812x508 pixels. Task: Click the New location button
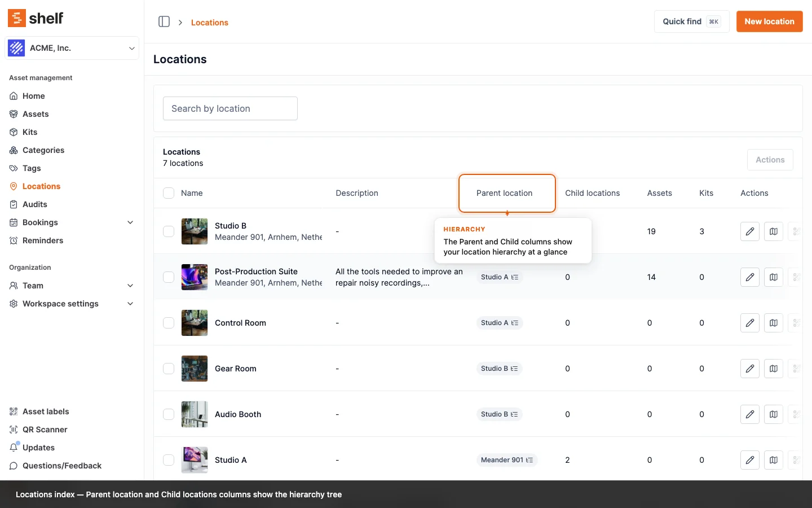(769, 21)
